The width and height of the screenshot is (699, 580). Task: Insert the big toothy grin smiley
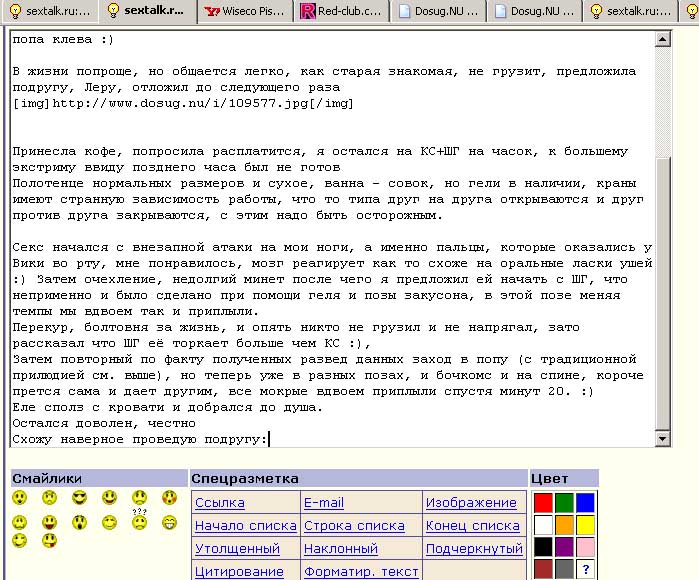(x=169, y=522)
